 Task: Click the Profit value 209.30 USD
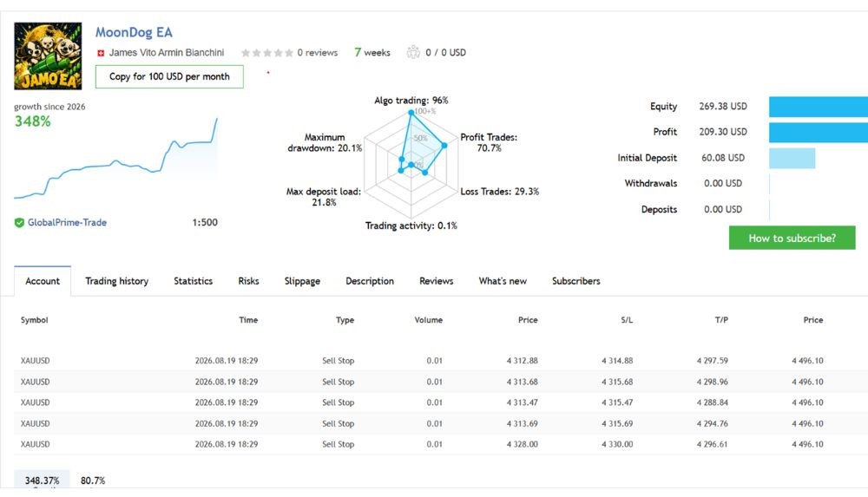pyautogui.click(x=723, y=132)
